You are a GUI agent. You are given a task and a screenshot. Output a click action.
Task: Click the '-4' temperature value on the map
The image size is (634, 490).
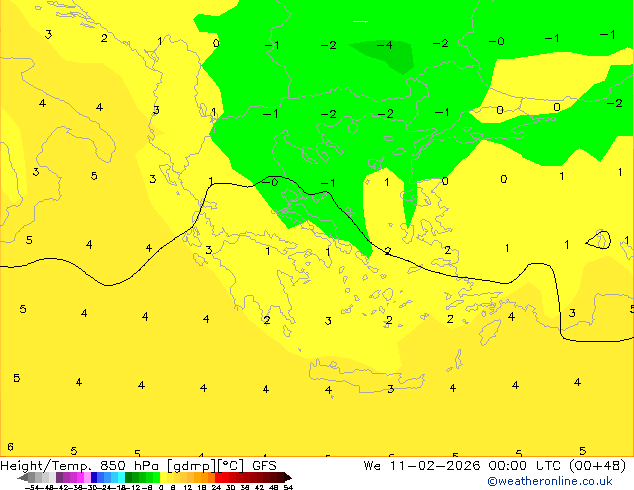point(385,44)
